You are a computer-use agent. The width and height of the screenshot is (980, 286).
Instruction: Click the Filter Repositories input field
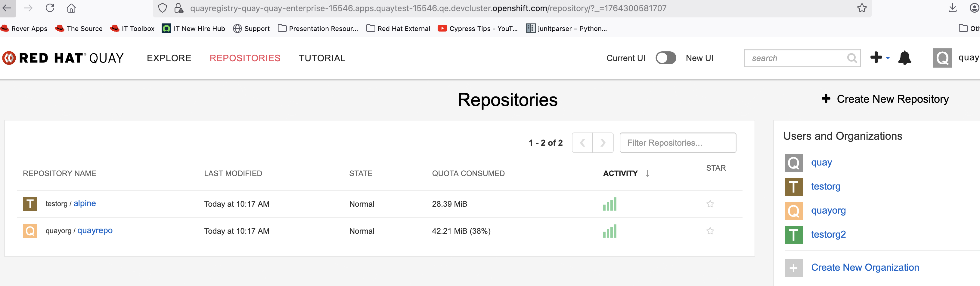(678, 143)
